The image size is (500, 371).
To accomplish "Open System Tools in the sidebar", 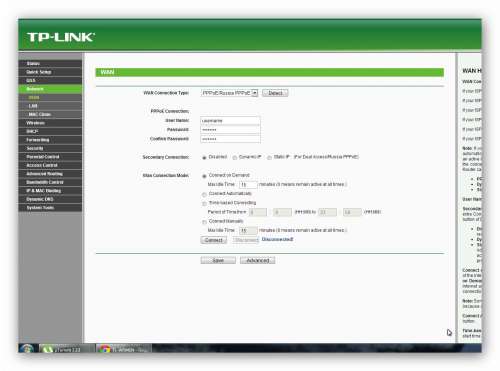I will 50,208.
